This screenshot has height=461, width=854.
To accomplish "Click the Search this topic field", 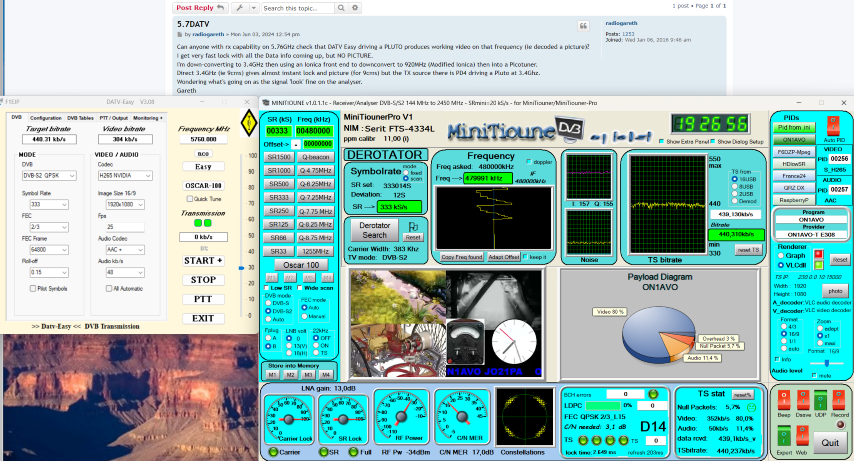I will coord(297,8).
